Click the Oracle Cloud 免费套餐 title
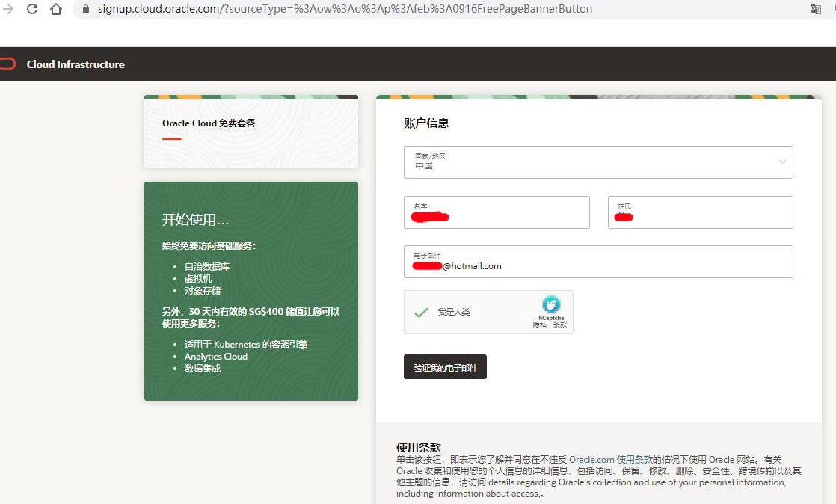This screenshot has width=836, height=504. tap(209, 123)
